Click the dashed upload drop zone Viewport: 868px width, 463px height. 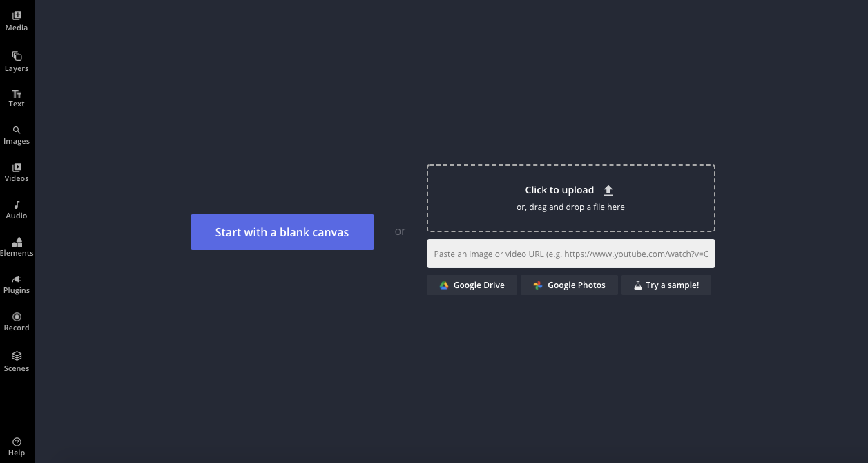click(x=570, y=198)
